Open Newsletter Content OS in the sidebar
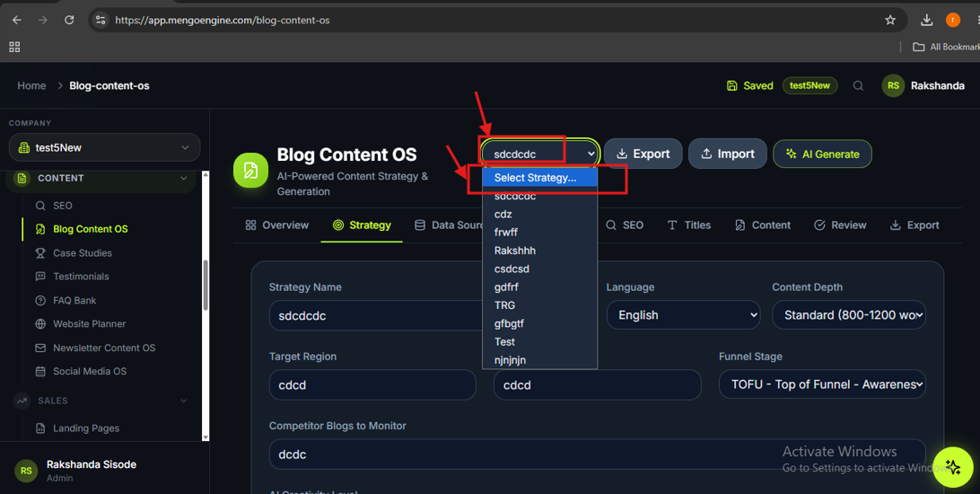The image size is (980, 494). click(x=104, y=348)
